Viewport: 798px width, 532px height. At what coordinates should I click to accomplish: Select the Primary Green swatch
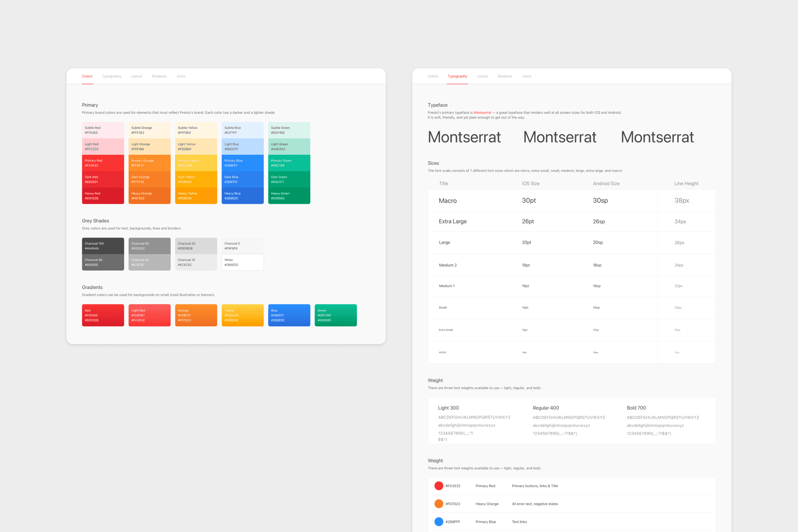click(x=289, y=163)
